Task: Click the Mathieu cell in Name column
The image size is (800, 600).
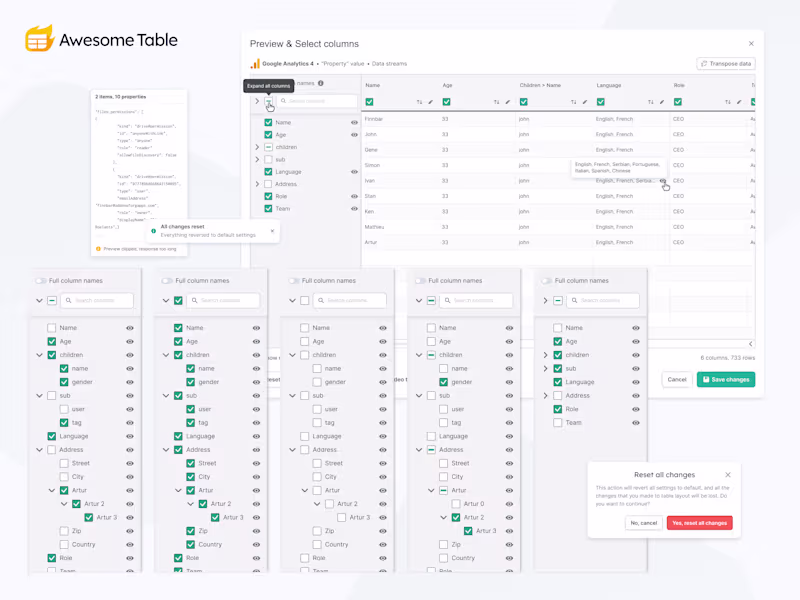Action: coord(374,227)
